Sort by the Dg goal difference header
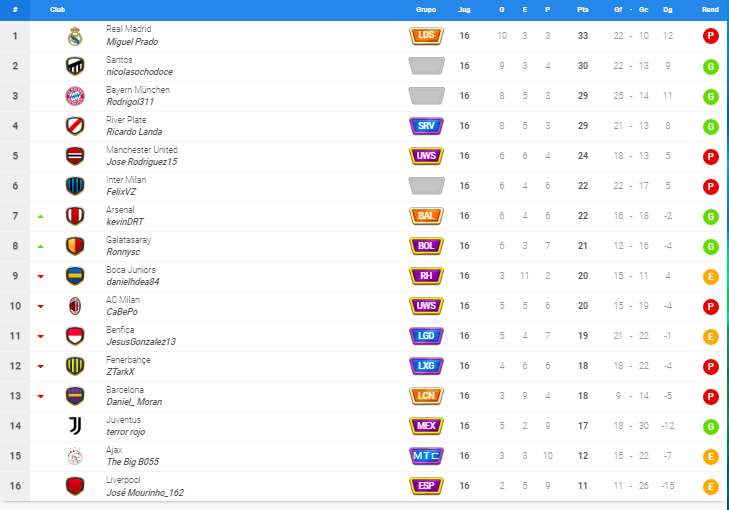 coord(668,9)
